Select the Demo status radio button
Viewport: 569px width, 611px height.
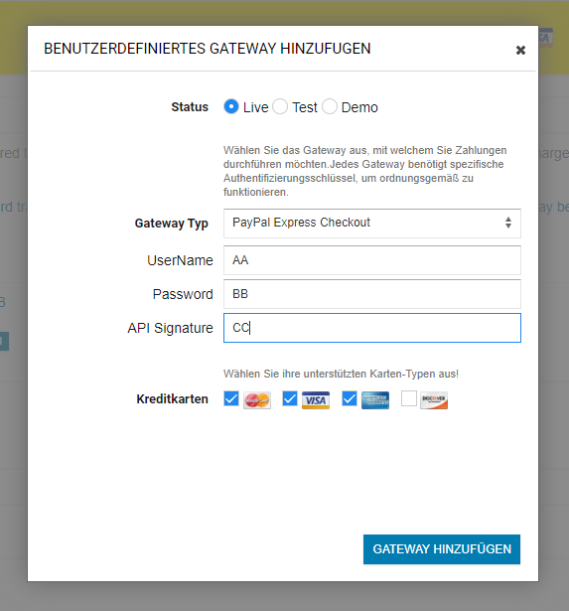tap(329, 106)
